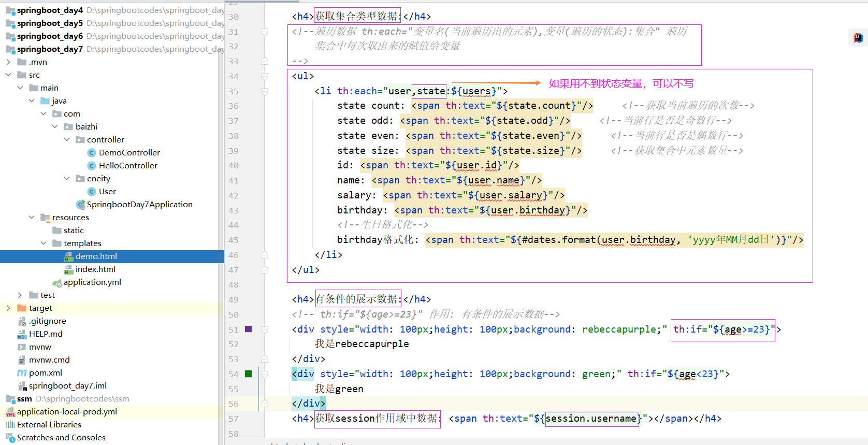This screenshot has height=445, width=868.
Task: Click Spring Boot application run icon
Action: (x=80, y=204)
